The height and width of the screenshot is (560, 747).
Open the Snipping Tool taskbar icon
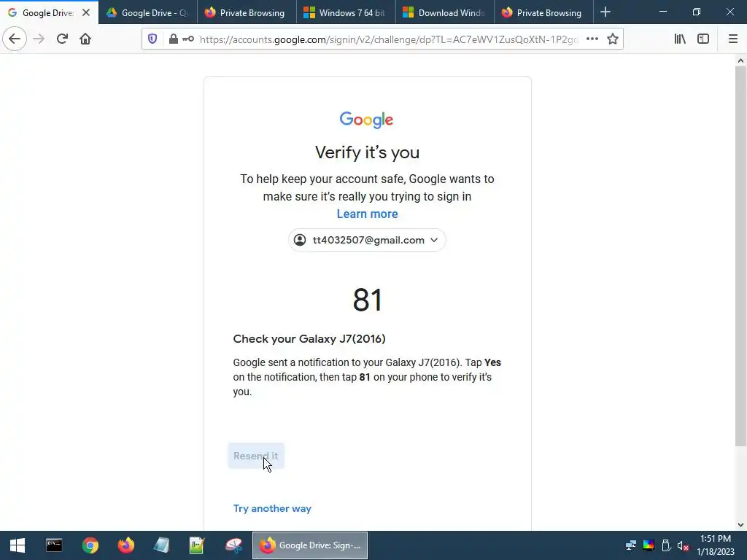(x=233, y=545)
